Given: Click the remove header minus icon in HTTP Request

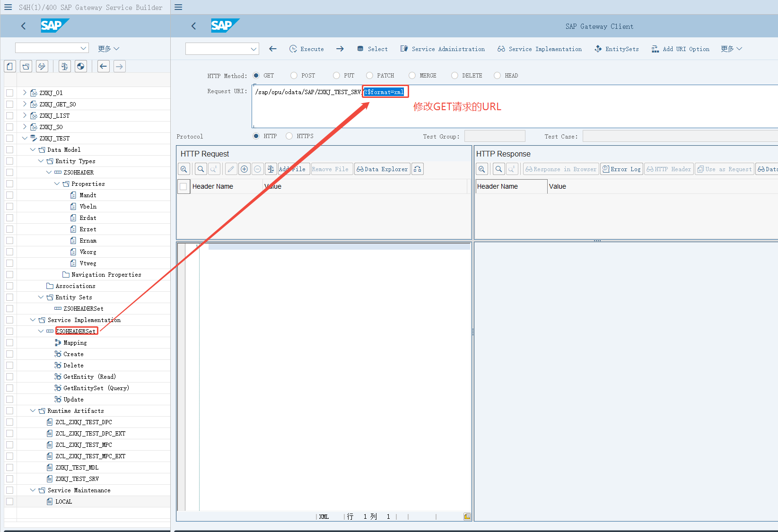Looking at the screenshot, I should pos(258,169).
